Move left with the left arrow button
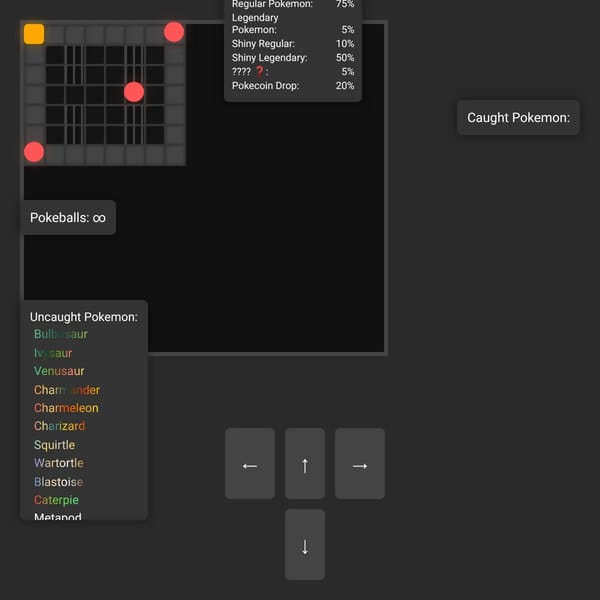The image size is (600, 600). tap(250, 463)
